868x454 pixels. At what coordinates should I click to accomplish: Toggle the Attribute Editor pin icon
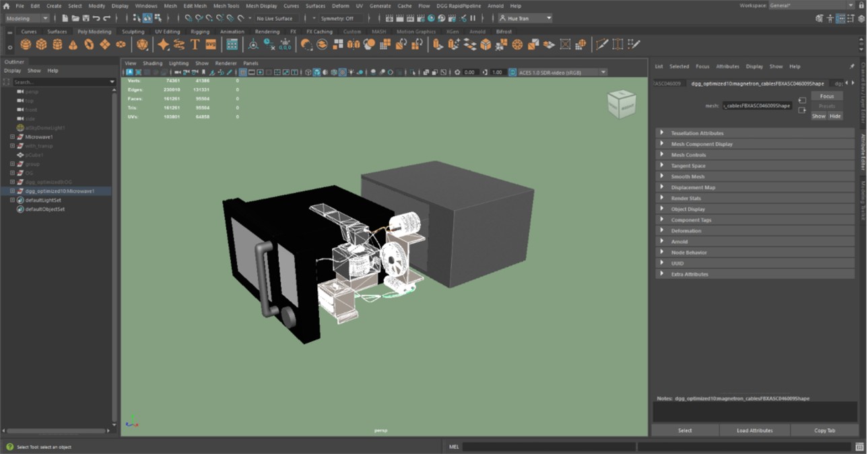pyautogui.click(x=852, y=67)
